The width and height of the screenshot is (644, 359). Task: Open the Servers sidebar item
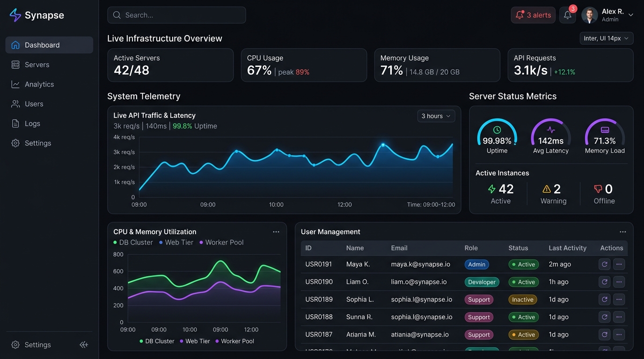click(x=49, y=65)
